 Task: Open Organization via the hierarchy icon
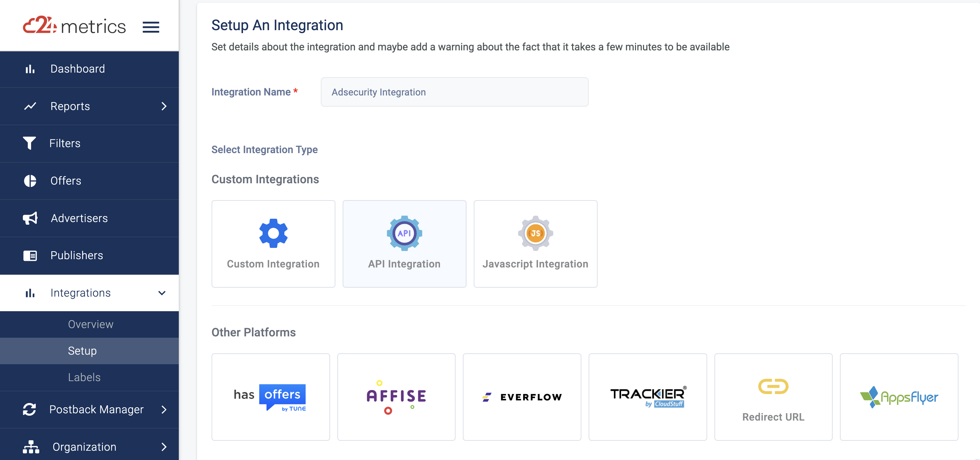30,447
